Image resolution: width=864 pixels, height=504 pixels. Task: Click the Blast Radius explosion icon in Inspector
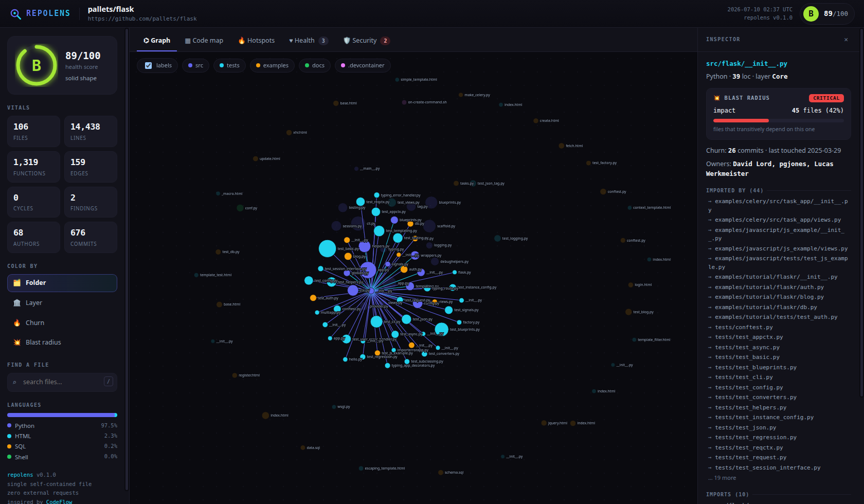pos(717,98)
